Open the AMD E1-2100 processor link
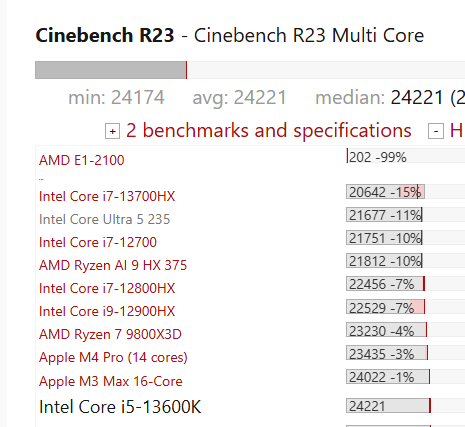Image resolution: width=465 pixels, height=427 pixels. 82,160
